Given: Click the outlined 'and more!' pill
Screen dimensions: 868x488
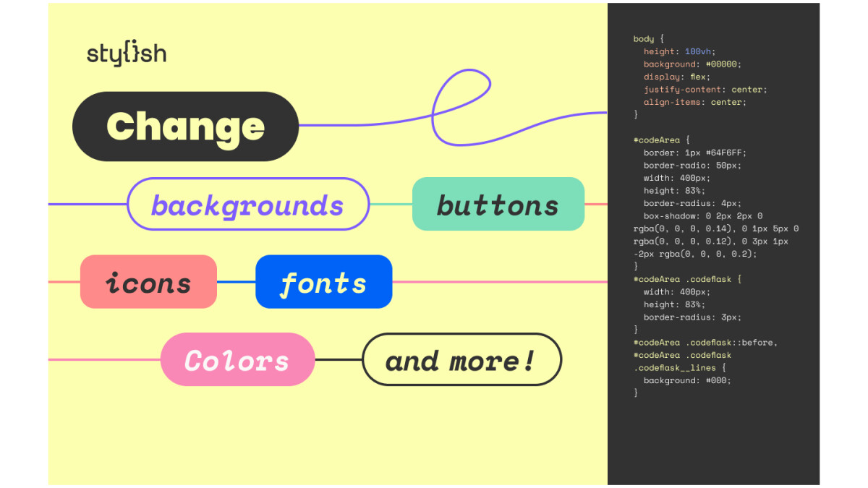Looking at the screenshot, I should point(461,359).
